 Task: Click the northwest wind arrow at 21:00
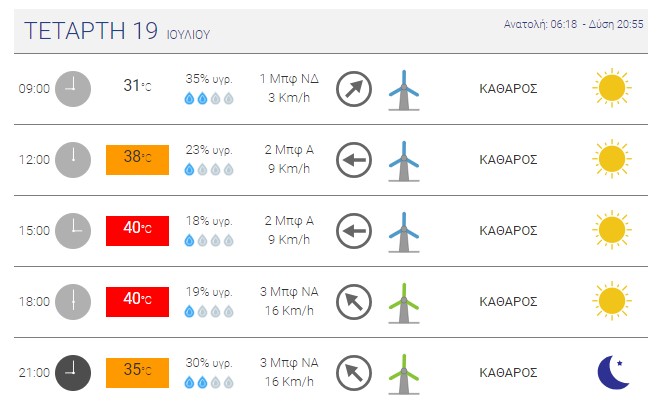354,373
